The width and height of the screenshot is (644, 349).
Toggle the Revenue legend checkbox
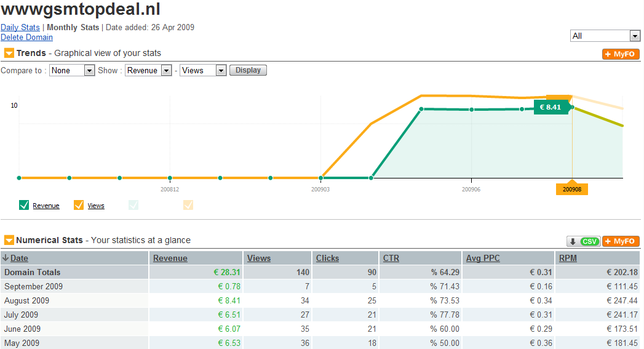pyautogui.click(x=24, y=205)
